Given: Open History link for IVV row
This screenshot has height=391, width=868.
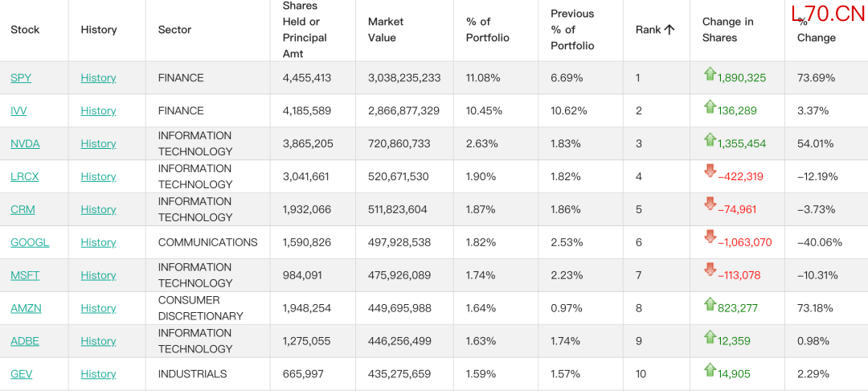Looking at the screenshot, I should [x=99, y=111].
